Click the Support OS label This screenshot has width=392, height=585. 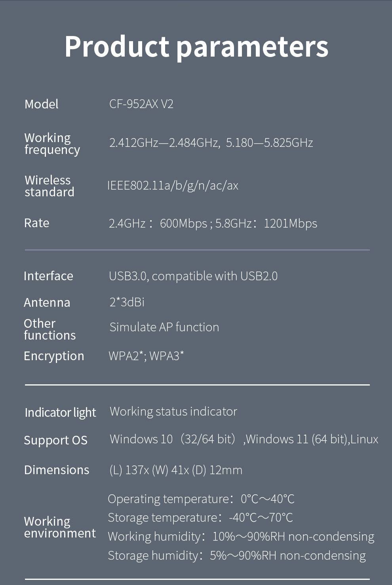(55, 440)
